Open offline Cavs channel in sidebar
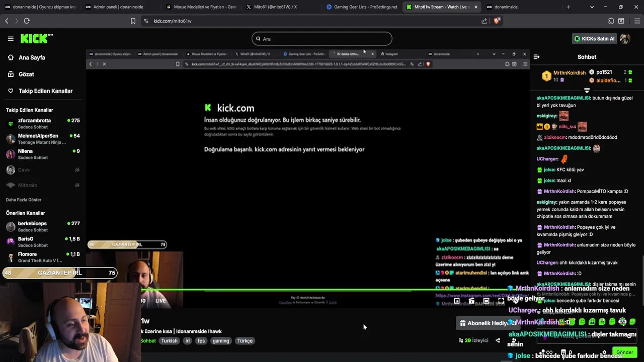This screenshot has width=644, height=362. (x=43, y=170)
